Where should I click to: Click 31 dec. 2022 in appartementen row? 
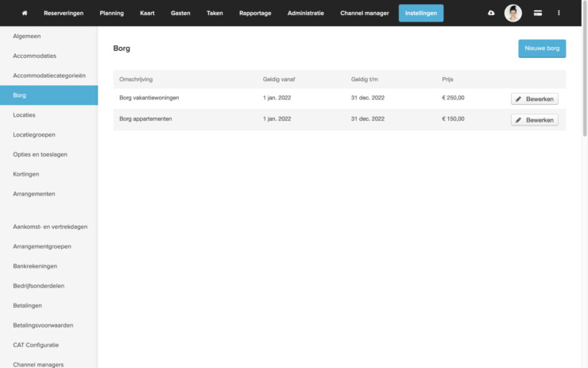367,118
